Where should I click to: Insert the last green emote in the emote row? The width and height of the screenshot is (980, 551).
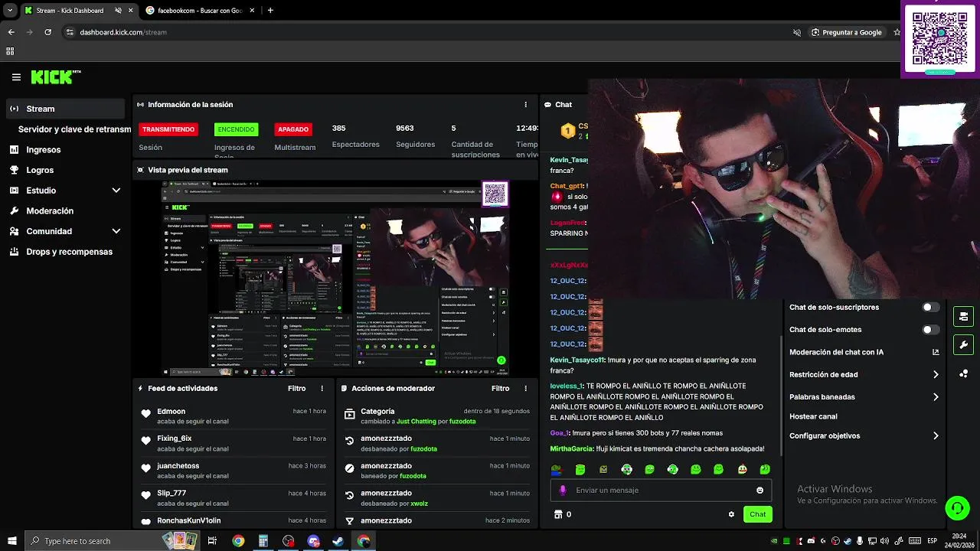point(765,469)
